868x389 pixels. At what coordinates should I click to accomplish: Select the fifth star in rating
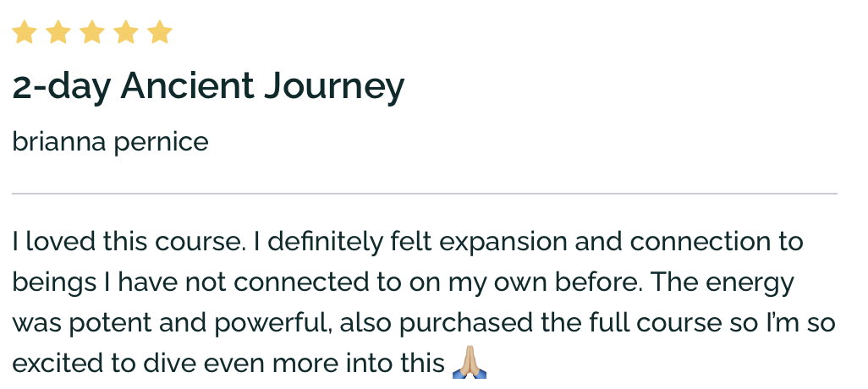click(x=159, y=33)
